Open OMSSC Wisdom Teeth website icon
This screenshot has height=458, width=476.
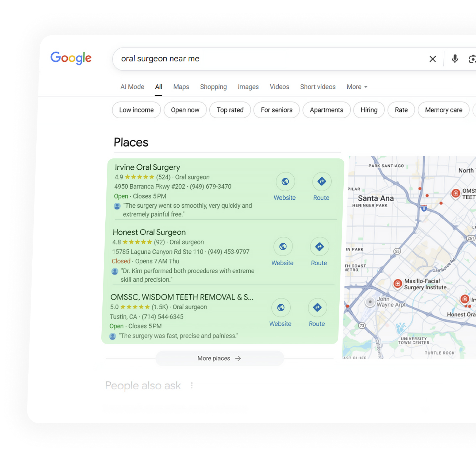[281, 308]
